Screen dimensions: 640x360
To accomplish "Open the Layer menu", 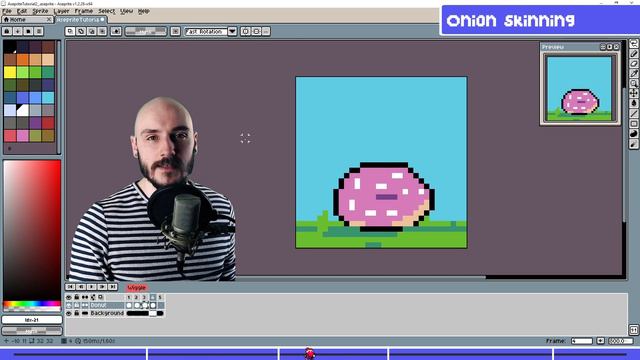I will [x=61, y=11].
